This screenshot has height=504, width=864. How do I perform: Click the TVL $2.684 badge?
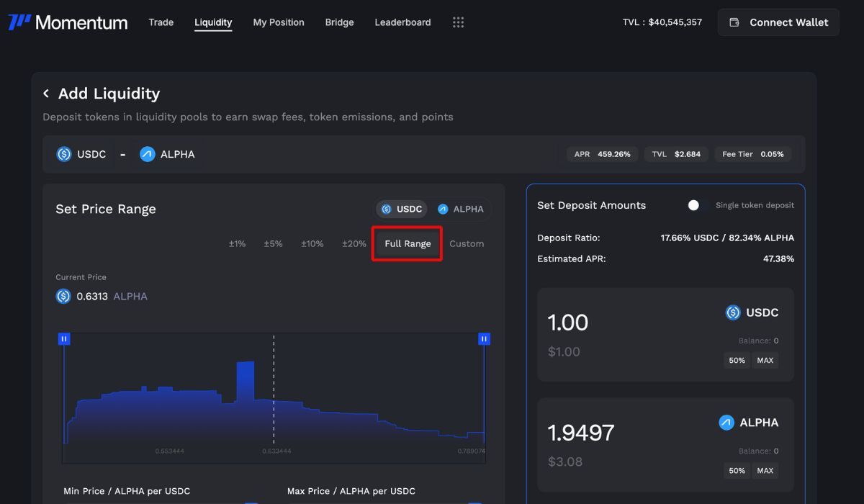point(676,154)
